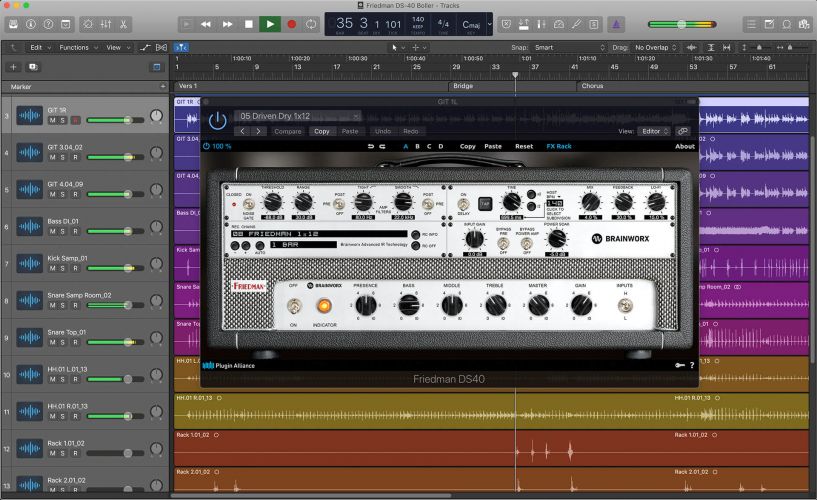Screen dimensions: 817x500
Task: Mute the Kick Samp_01 track
Action: 53,268
